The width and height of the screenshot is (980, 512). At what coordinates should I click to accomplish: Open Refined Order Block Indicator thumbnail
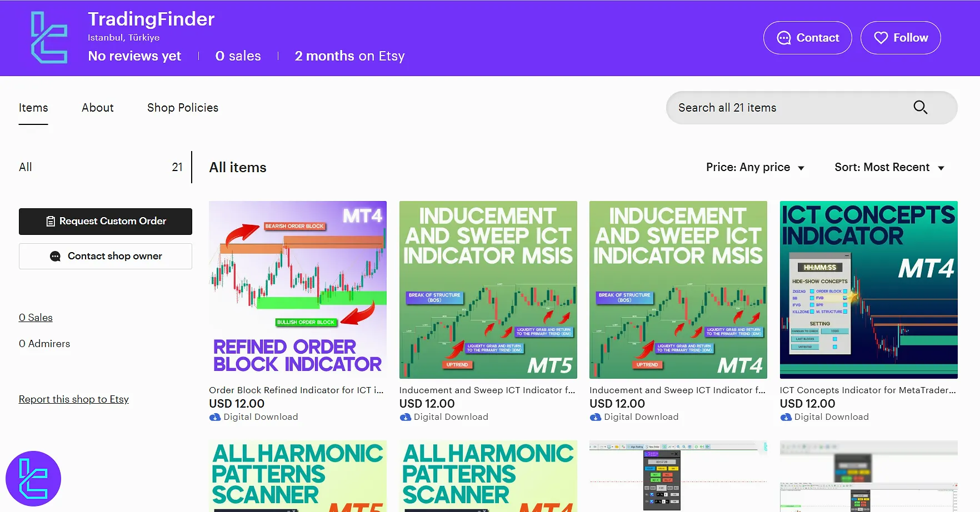tap(298, 289)
